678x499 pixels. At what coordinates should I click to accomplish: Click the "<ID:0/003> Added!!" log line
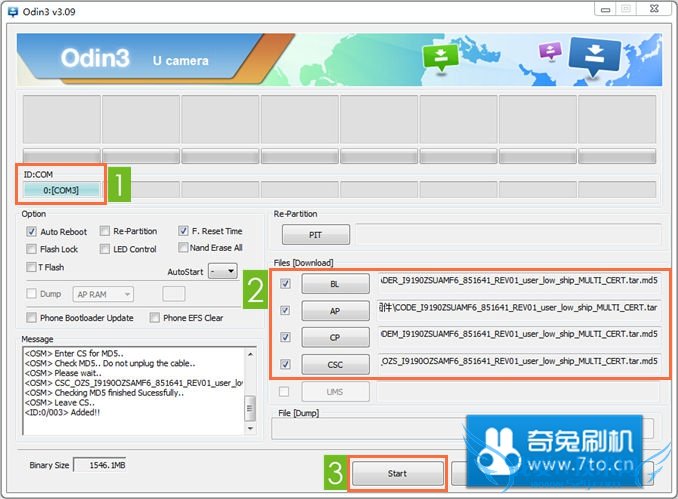tap(62, 412)
